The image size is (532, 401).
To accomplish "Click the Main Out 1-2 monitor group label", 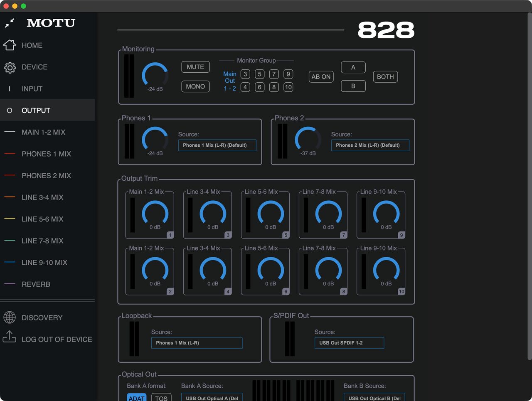I will click(x=230, y=81).
